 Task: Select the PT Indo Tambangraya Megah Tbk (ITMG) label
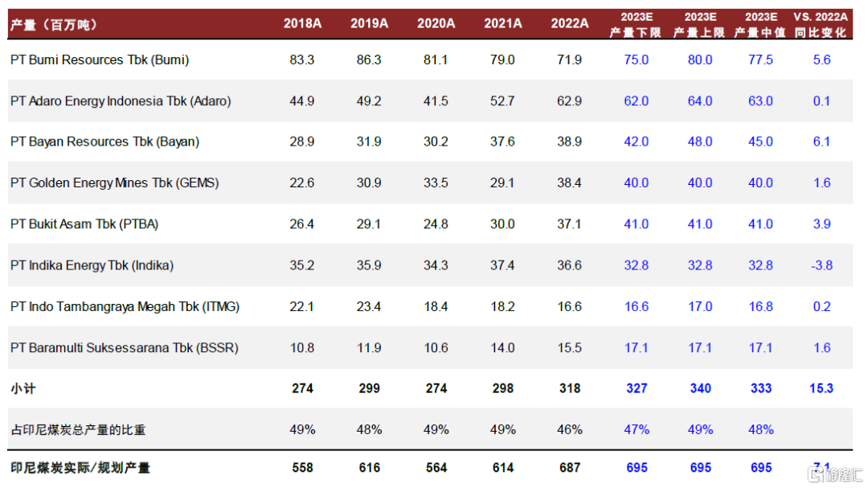pyautogui.click(x=125, y=307)
